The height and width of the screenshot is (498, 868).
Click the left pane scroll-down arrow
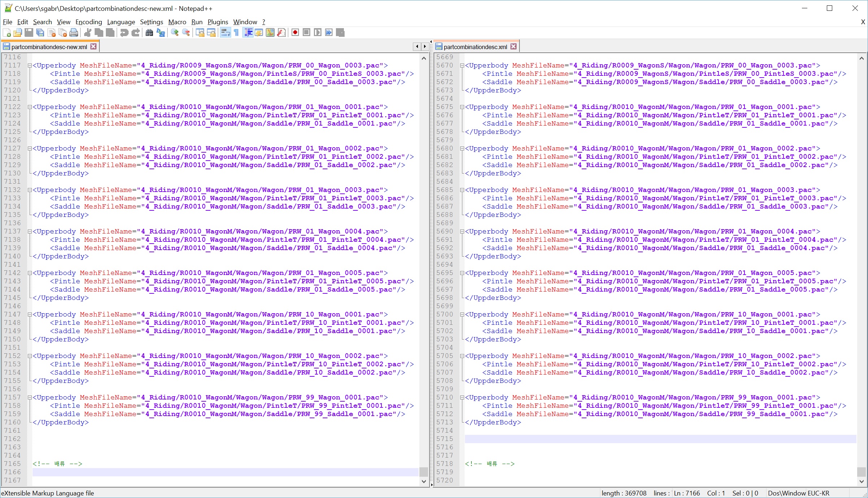424,481
